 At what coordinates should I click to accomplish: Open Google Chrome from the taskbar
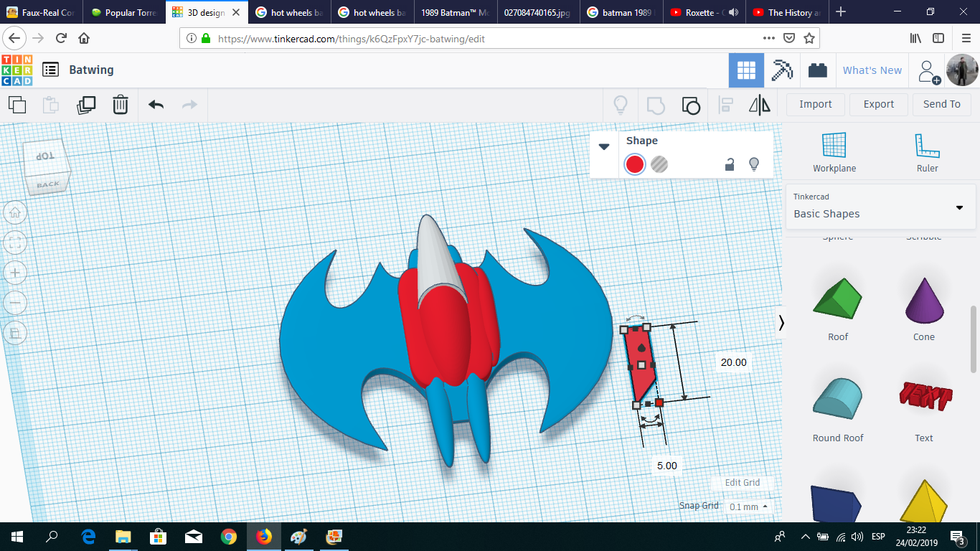point(229,536)
